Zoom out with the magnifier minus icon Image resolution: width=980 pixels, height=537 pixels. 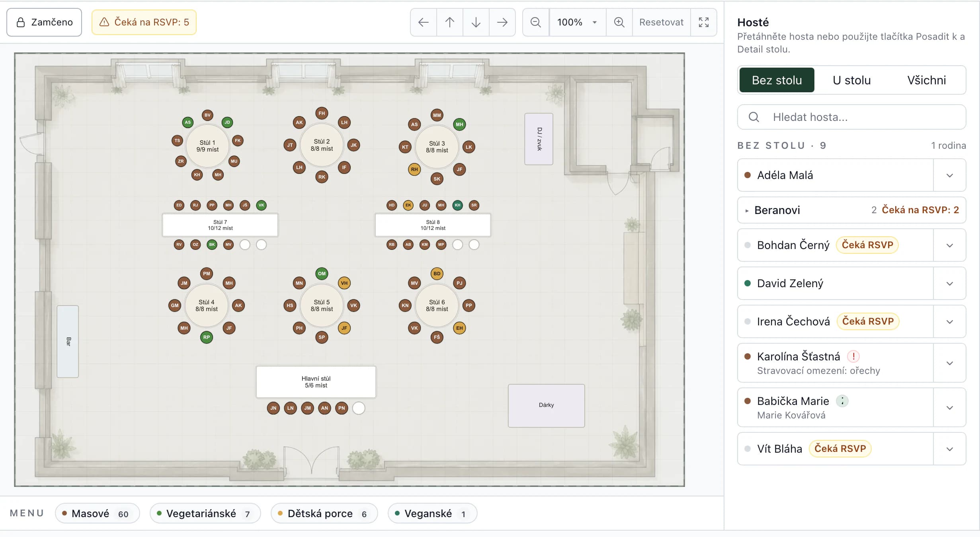(536, 22)
